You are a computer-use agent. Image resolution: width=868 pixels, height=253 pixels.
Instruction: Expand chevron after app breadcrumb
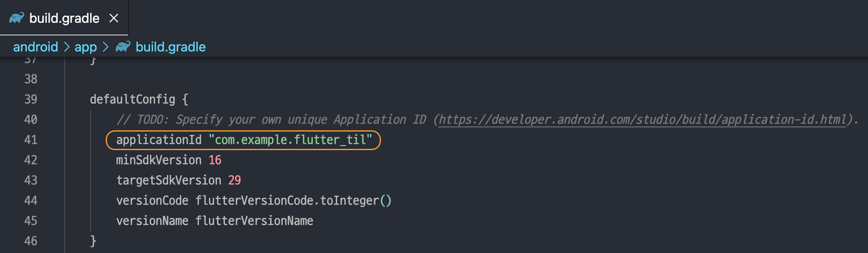point(106,47)
